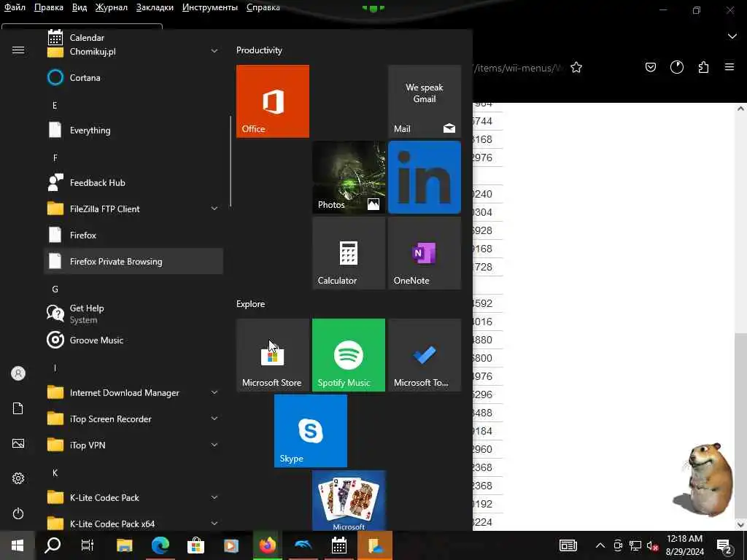Open the Файл menu
747x560 pixels.
point(15,7)
